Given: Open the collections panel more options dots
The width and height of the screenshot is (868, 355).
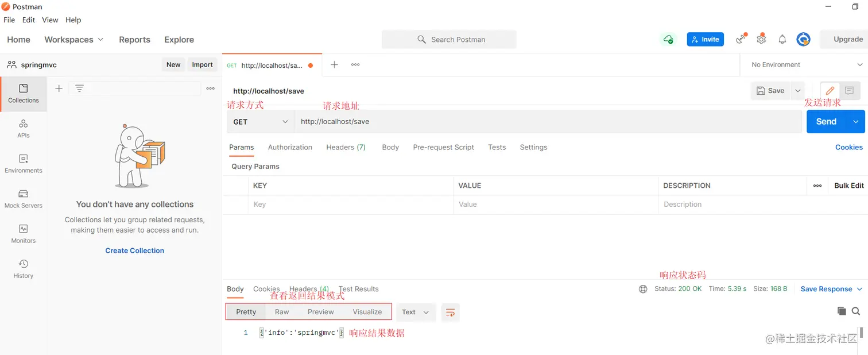Looking at the screenshot, I should pos(211,88).
